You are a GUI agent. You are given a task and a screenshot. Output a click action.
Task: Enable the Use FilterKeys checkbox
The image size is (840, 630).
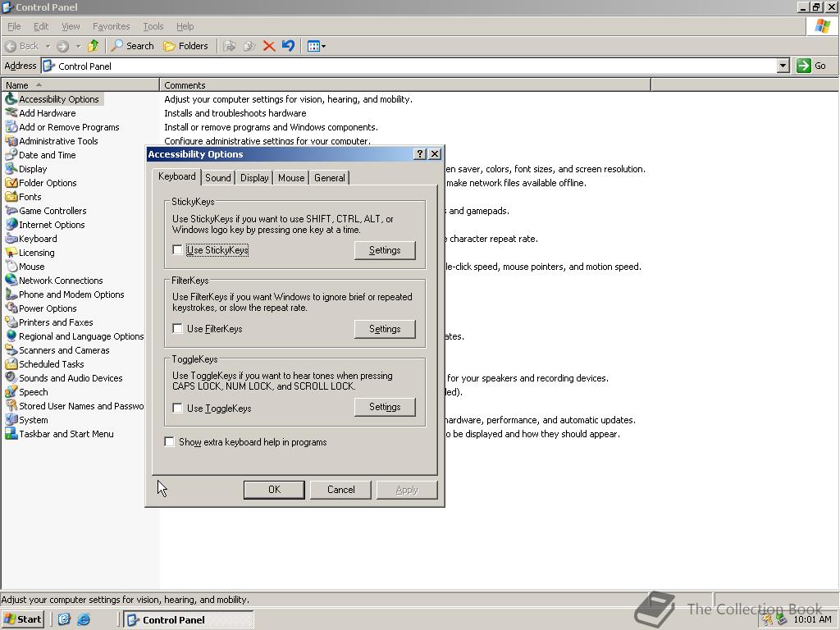[177, 328]
